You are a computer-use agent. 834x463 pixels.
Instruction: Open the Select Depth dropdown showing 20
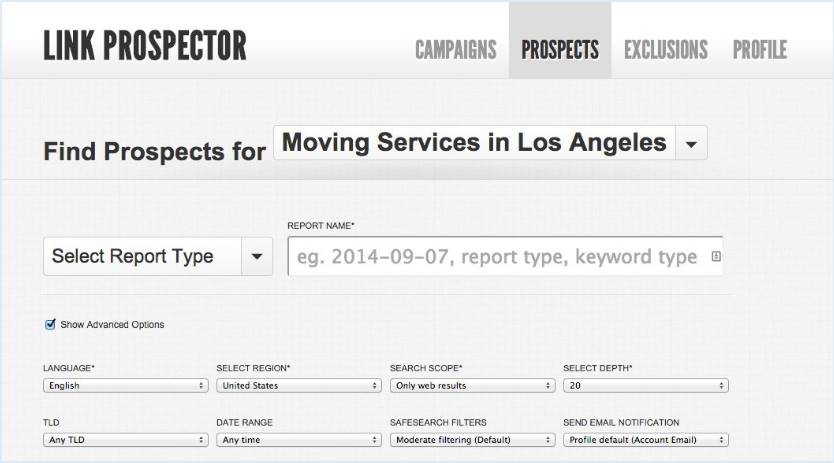point(646,385)
